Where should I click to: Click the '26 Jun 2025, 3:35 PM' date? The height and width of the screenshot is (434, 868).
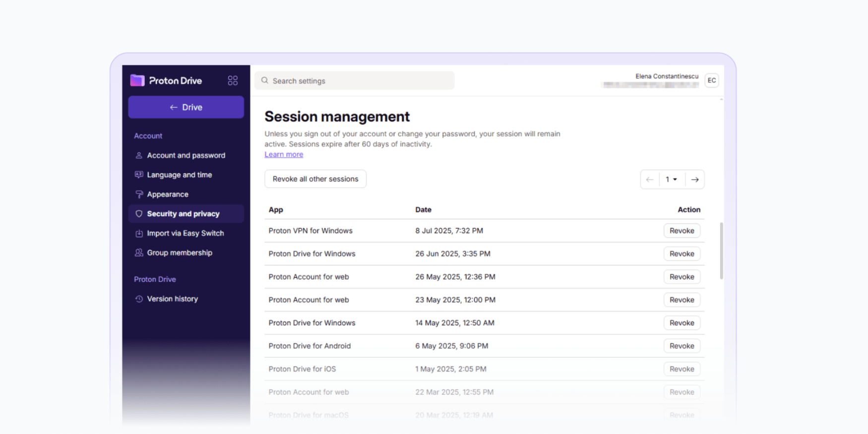pos(453,253)
